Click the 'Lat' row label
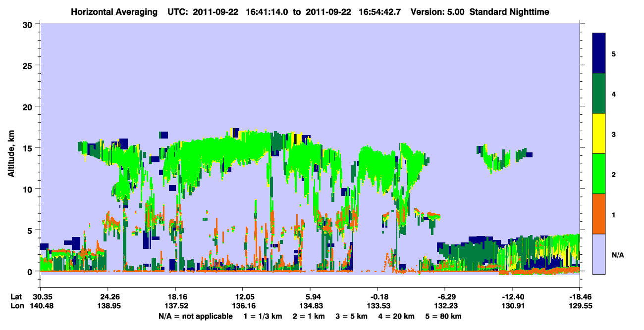644x330 pixels. (x=16, y=297)
